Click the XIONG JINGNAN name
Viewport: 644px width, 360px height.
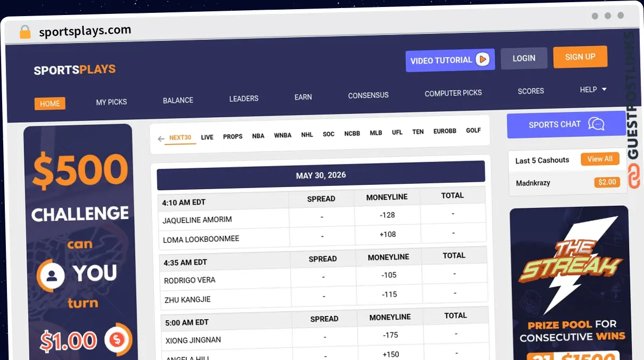pos(192,340)
